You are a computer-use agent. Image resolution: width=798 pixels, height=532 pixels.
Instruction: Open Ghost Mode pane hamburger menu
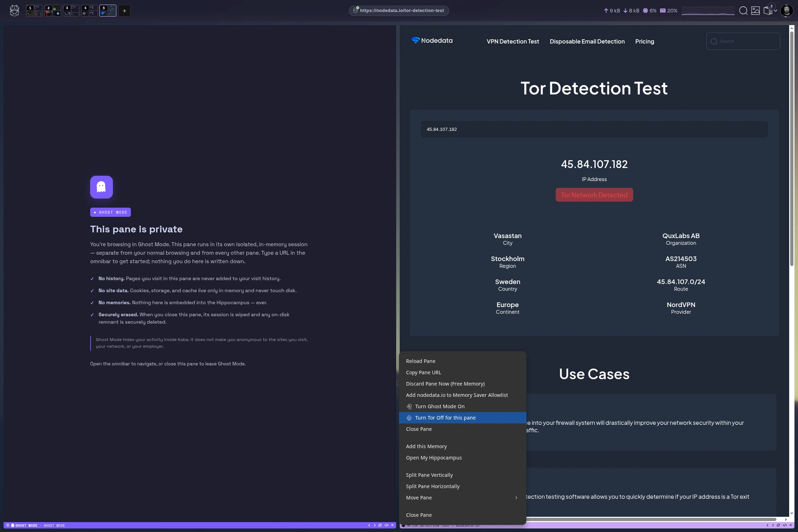[7, 525]
